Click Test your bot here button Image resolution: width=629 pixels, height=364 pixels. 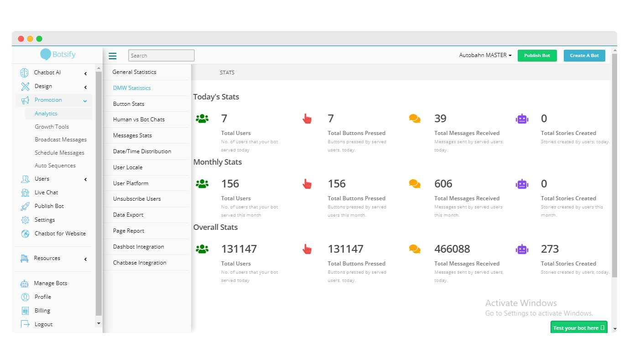(x=579, y=328)
